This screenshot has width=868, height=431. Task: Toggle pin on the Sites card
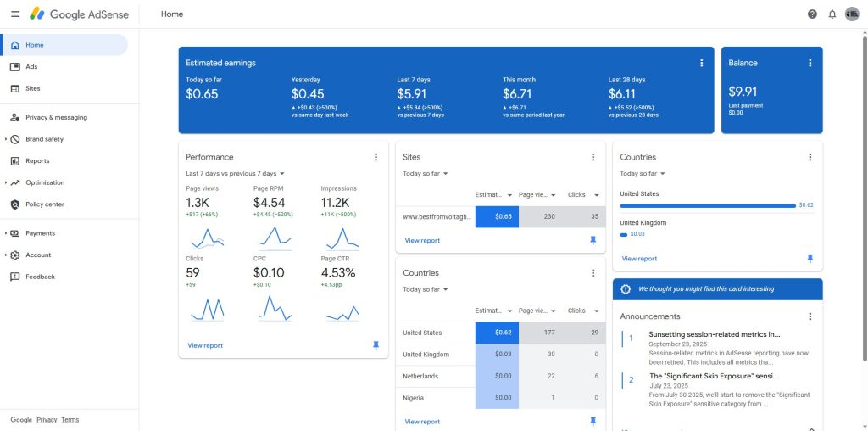[x=593, y=240]
